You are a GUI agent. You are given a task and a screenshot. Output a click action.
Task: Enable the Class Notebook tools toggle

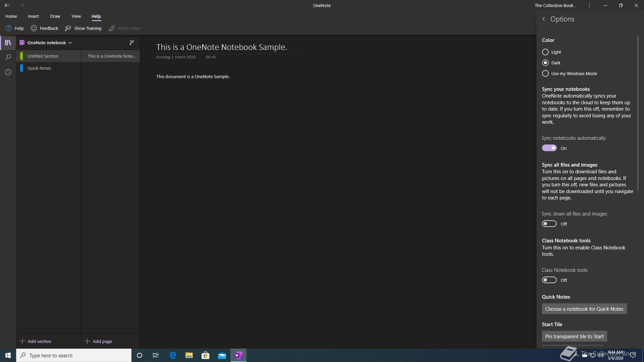click(x=549, y=280)
